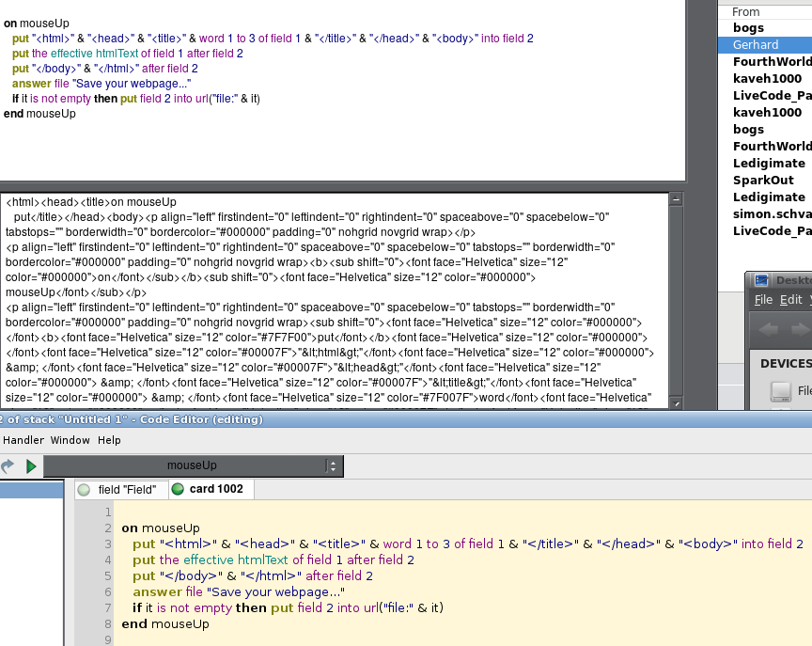This screenshot has height=646, width=812.
Task: Open the Handler menu
Action: (x=23, y=440)
